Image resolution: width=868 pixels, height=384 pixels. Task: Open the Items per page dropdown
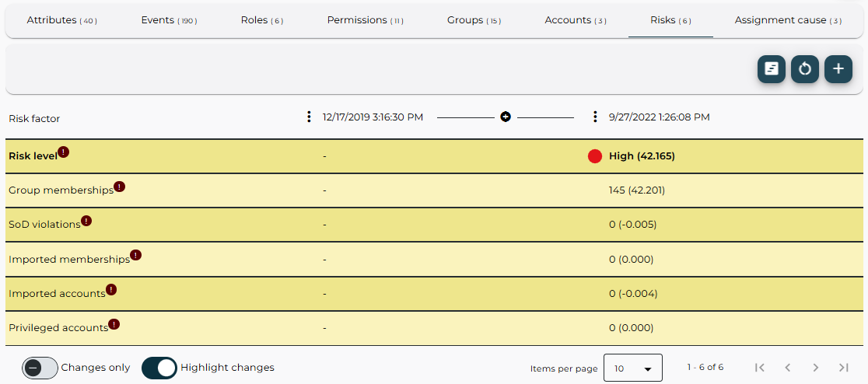tap(632, 368)
